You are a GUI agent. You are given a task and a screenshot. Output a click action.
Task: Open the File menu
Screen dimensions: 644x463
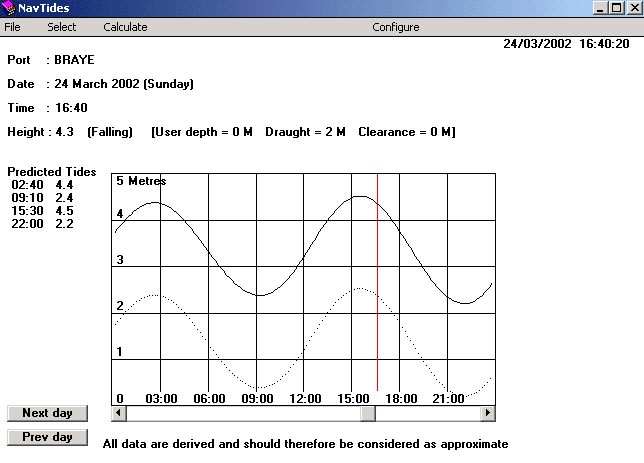[12, 27]
